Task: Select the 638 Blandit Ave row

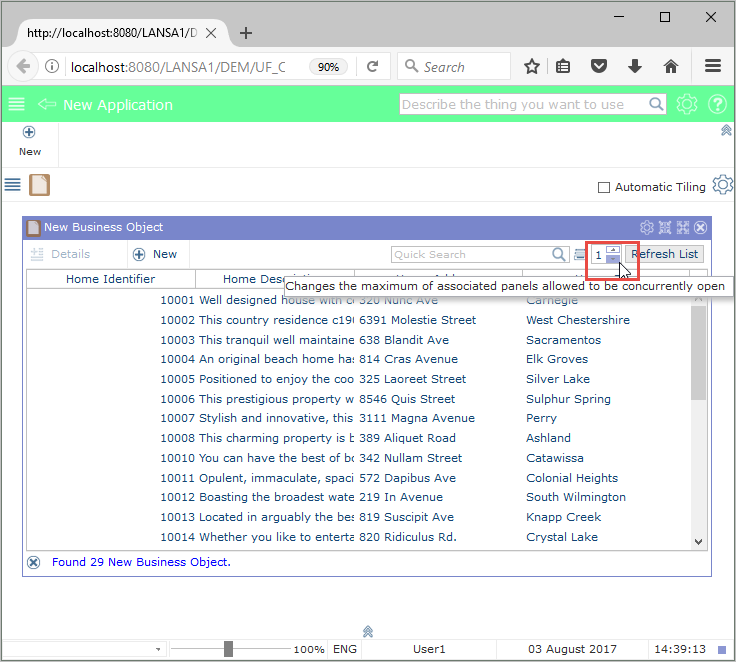Action: click(x=359, y=340)
